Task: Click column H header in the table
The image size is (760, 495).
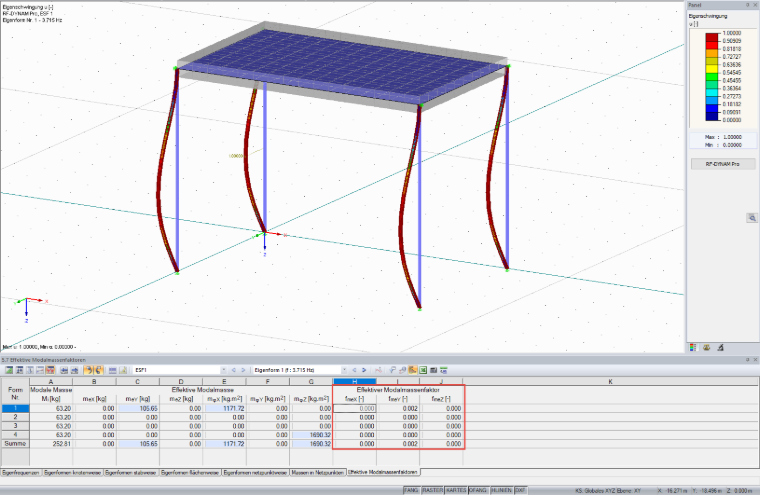Action: point(354,382)
